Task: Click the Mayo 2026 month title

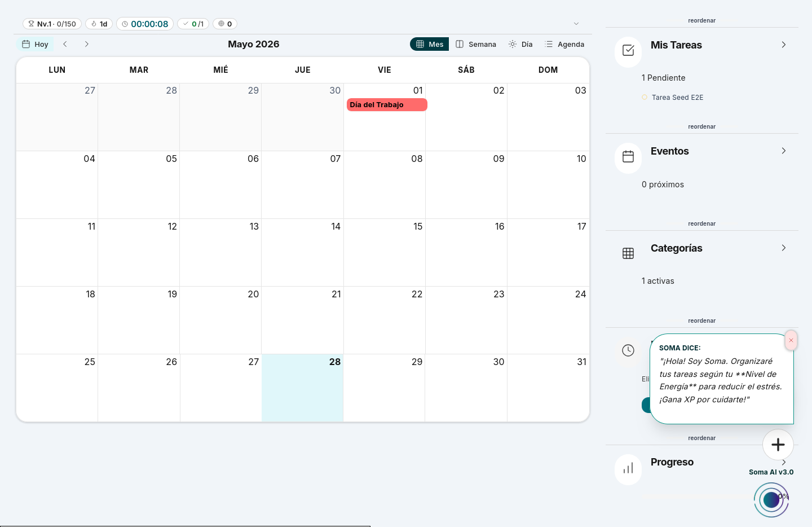Action: 253,44
